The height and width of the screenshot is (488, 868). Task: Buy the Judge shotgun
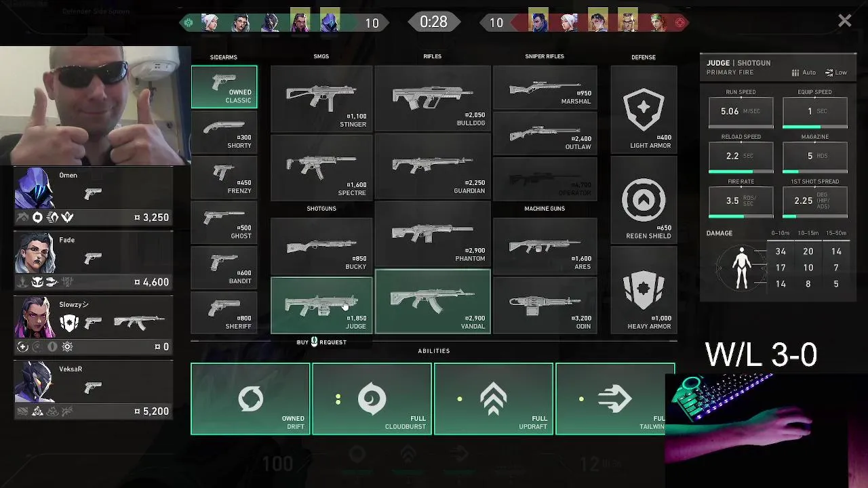tap(321, 305)
